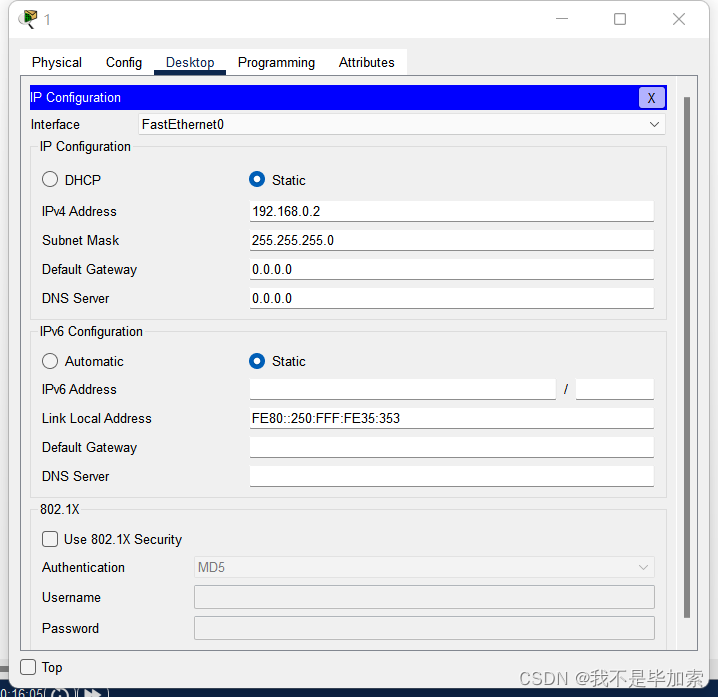Click the fast-forward button at bottom left
This screenshot has width=718, height=697.
click(x=93, y=692)
